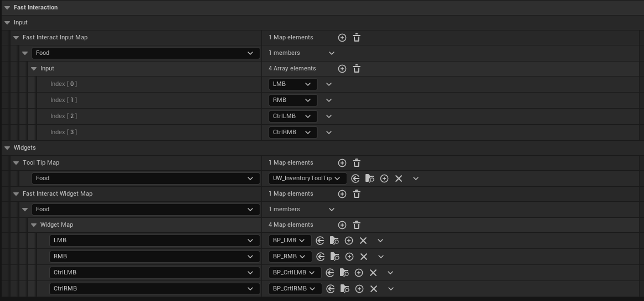Delete all Widget Map elements via trash
The image size is (644, 301).
(x=357, y=225)
